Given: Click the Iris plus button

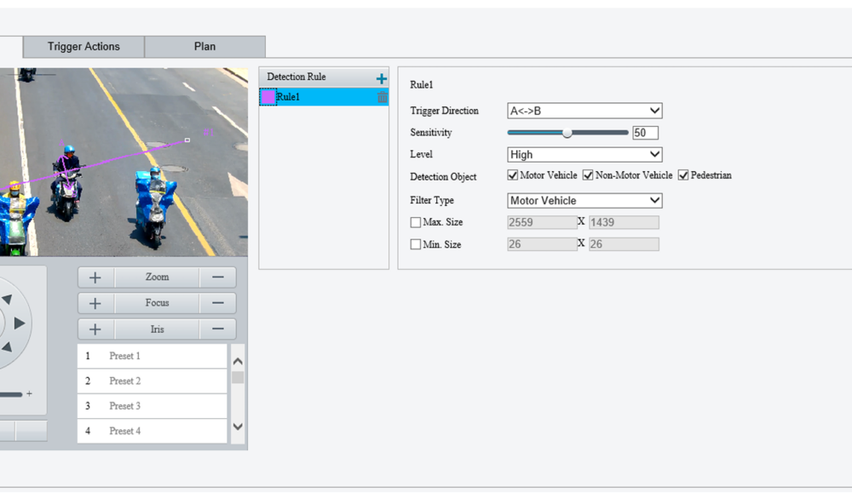Looking at the screenshot, I should coord(95,329).
